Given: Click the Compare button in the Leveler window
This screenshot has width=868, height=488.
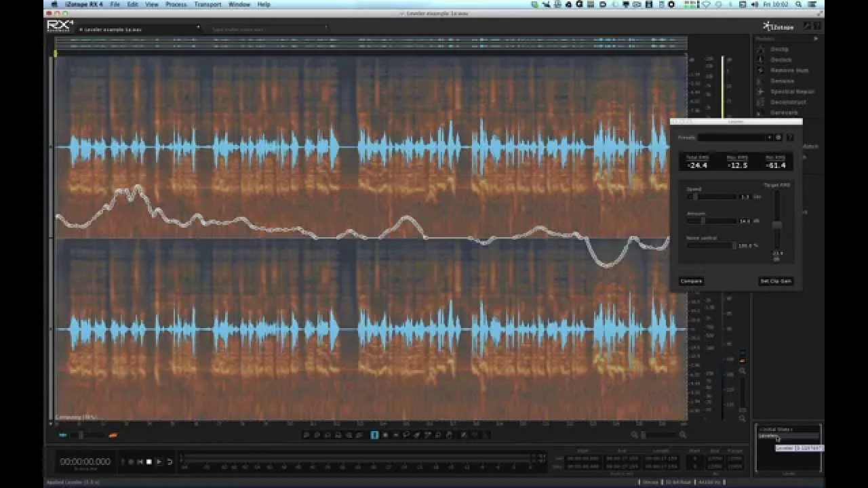Looking at the screenshot, I should click(691, 281).
